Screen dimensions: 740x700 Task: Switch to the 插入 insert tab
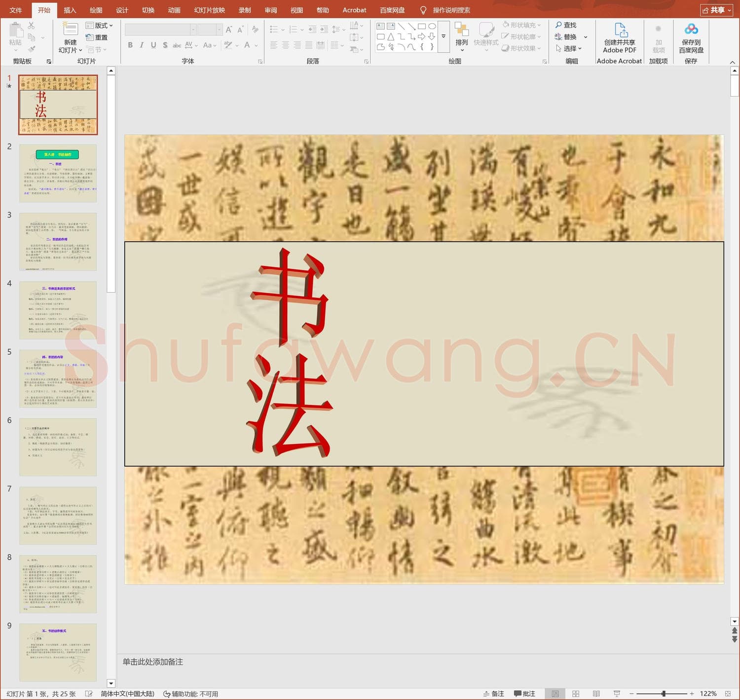click(x=70, y=10)
